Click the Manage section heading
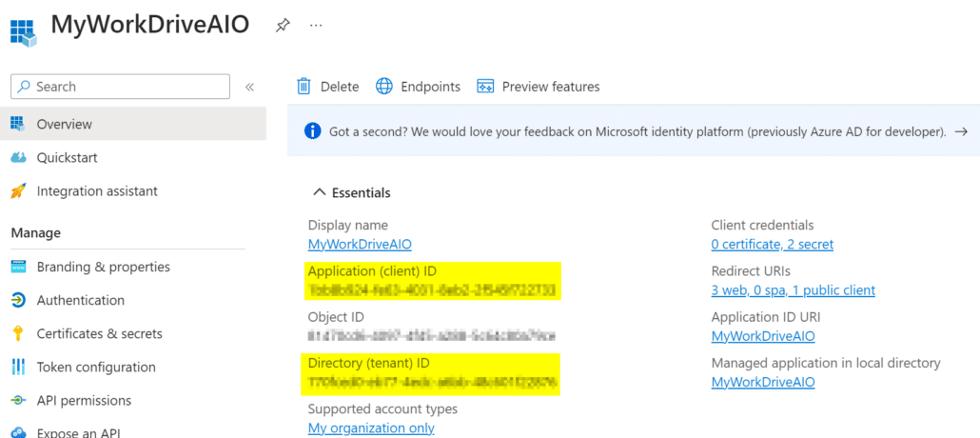 coord(35,232)
